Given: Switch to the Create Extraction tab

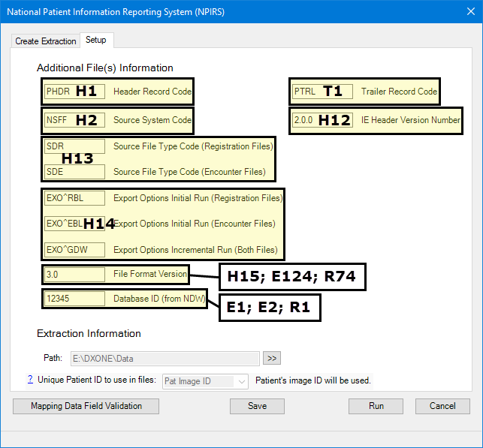Looking at the screenshot, I should (46, 41).
